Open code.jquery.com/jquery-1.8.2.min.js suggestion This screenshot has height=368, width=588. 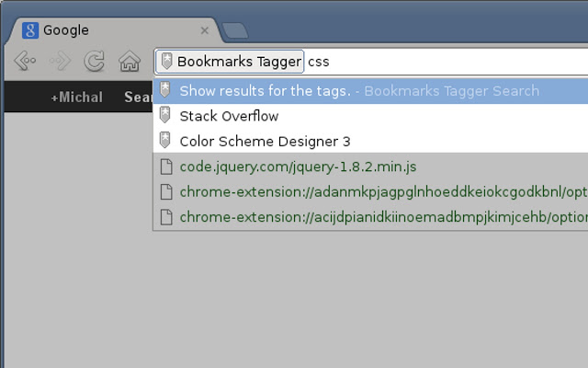pos(370,167)
